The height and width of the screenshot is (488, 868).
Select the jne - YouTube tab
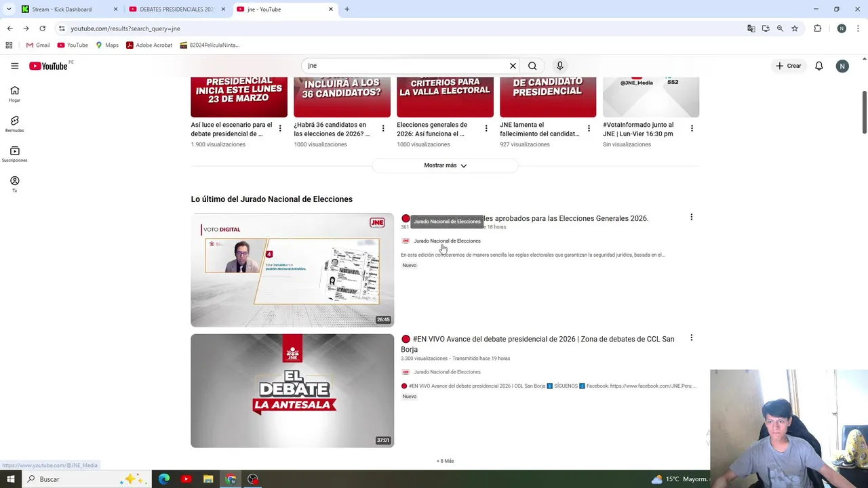click(x=285, y=9)
